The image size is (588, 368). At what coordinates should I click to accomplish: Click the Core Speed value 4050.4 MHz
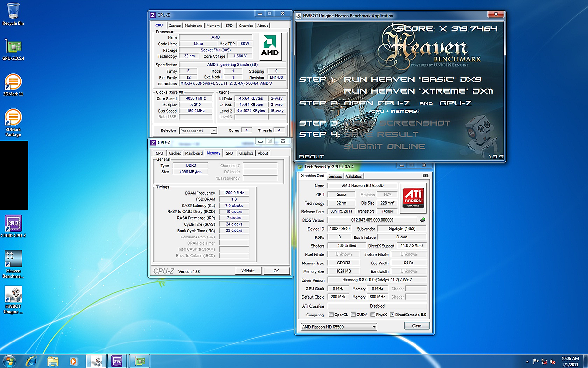[x=196, y=98]
